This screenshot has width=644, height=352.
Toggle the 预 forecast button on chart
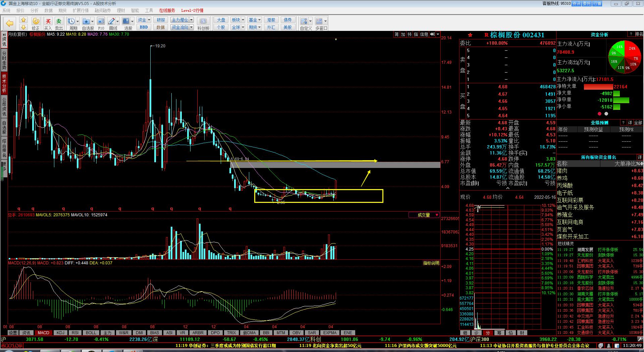(x=410, y=34)
